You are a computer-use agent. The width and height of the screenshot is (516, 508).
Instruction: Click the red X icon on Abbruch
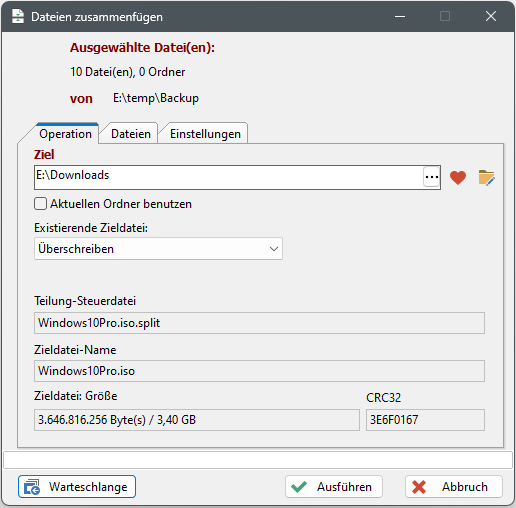coord(419,487)
